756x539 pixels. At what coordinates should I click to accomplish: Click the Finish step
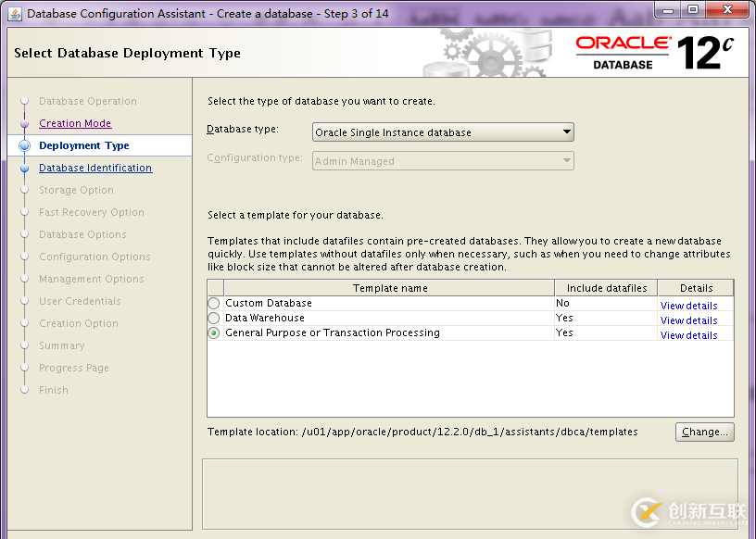coord(54,390)
